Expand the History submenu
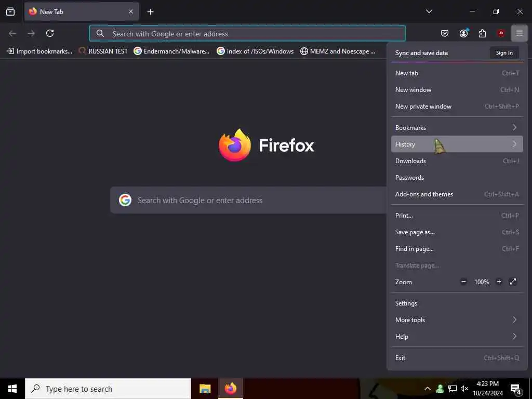This screenshot has width=532, height=399. click(457, 144)
